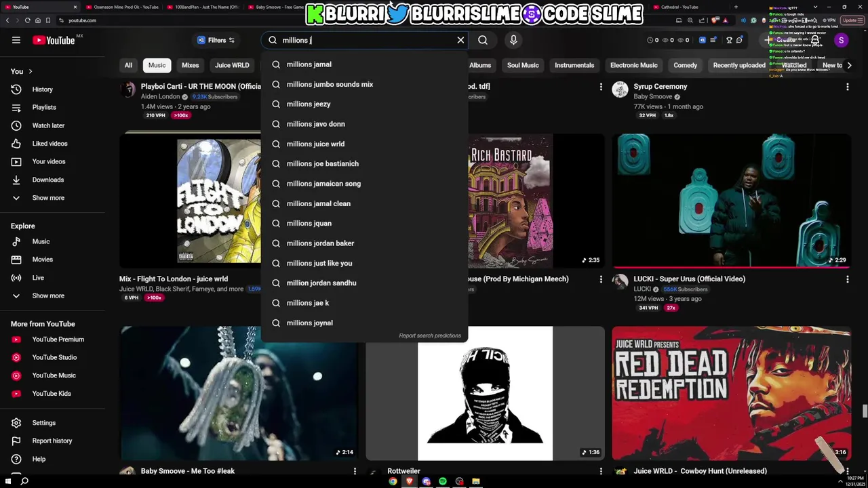Select the 'All' filter chip
This screenshot has width=868, height=488.
point(128,65)
